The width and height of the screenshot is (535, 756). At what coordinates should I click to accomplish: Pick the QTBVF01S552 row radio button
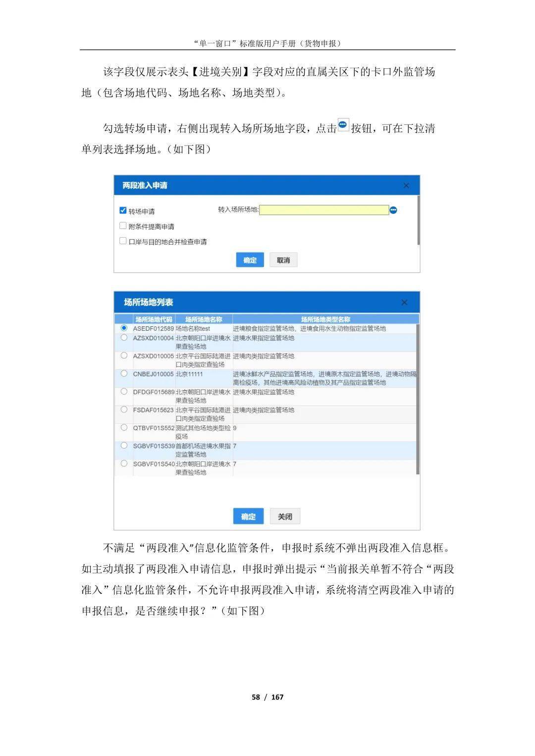pos(124,428)
